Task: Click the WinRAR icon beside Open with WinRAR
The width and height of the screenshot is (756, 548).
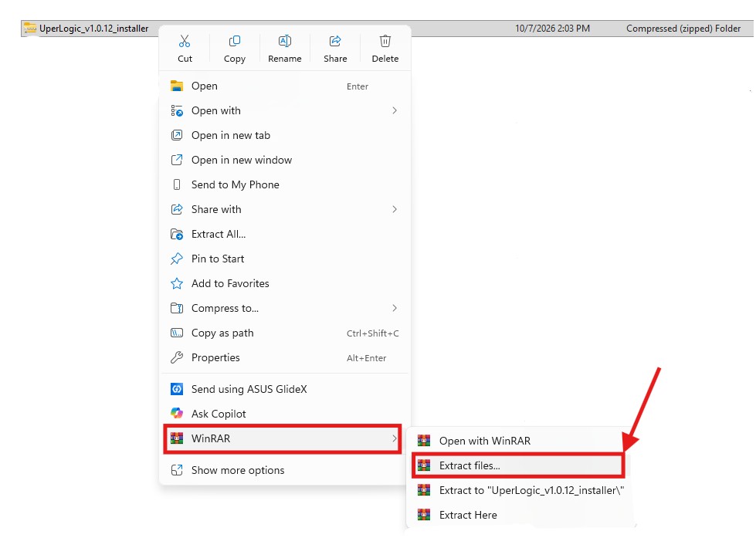Action: pyautogui.click(x=424, y=441)
